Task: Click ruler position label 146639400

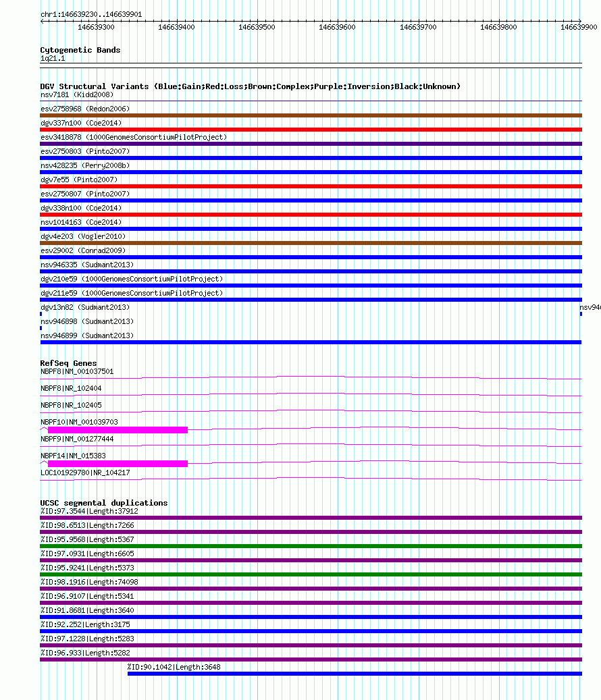Action: click(176, 27)
